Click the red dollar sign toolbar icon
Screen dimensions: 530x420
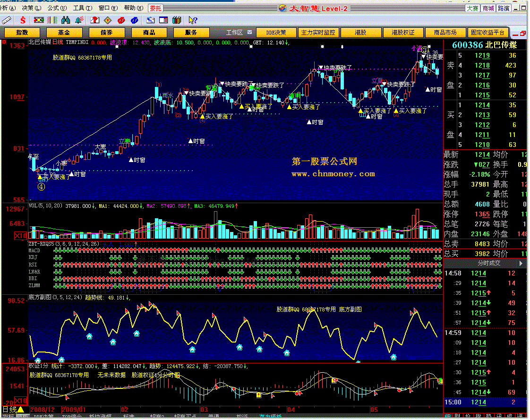(x=23, y=20)
